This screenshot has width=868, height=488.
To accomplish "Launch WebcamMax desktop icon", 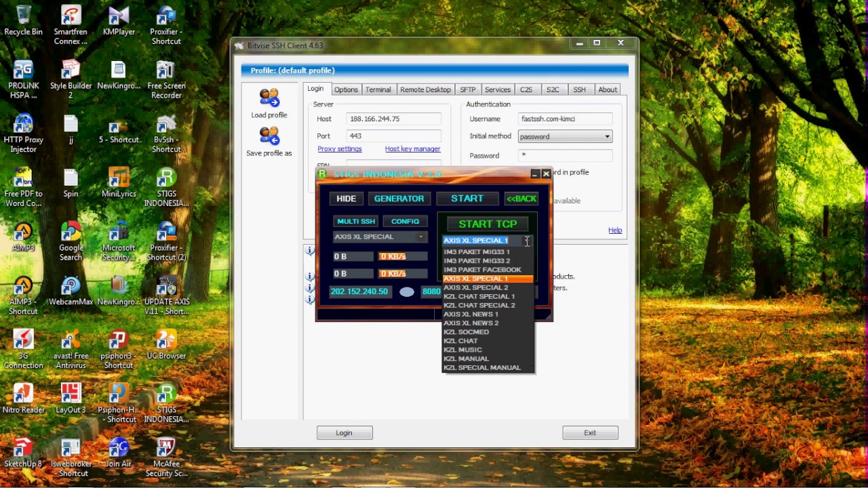I will click(71, 291).
